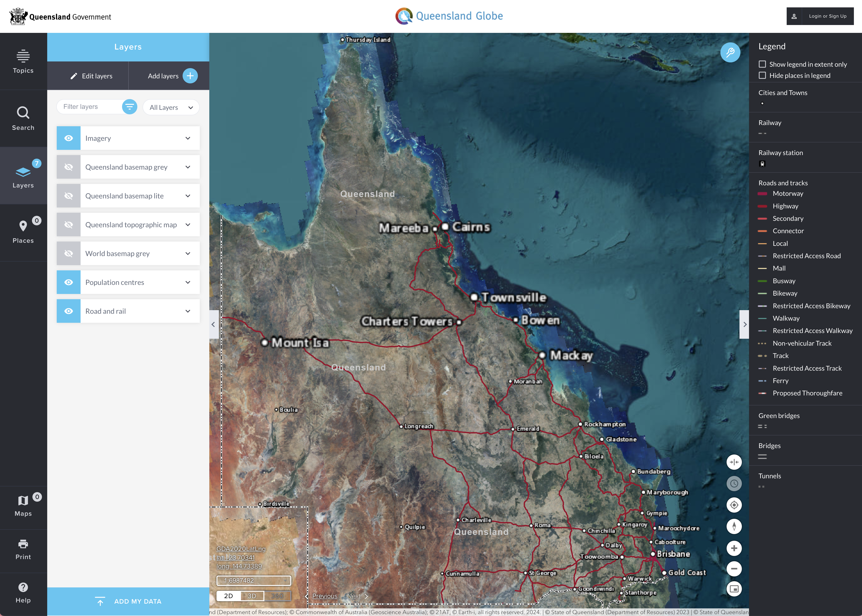Image resolution: width=862 pixels, height=616 pixels.
Task: Open the time slider clock icon
Action: (x=734, y=484)
